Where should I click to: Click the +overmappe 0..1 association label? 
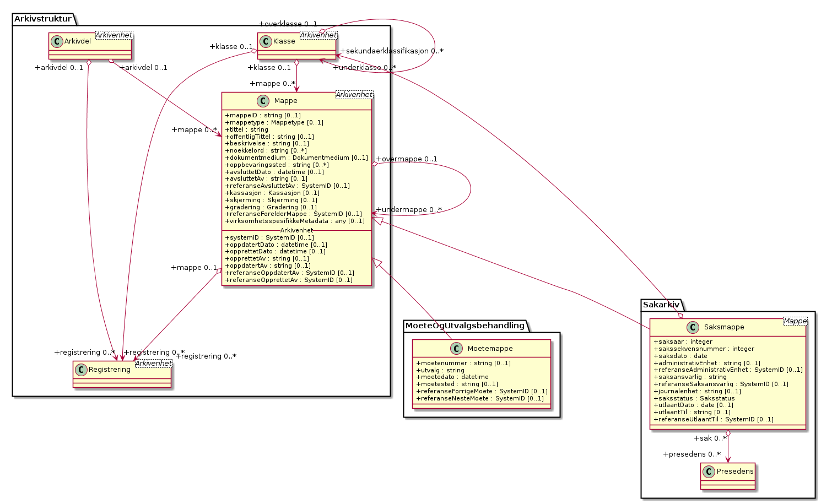pyautogui.click(x=407, y=160)
